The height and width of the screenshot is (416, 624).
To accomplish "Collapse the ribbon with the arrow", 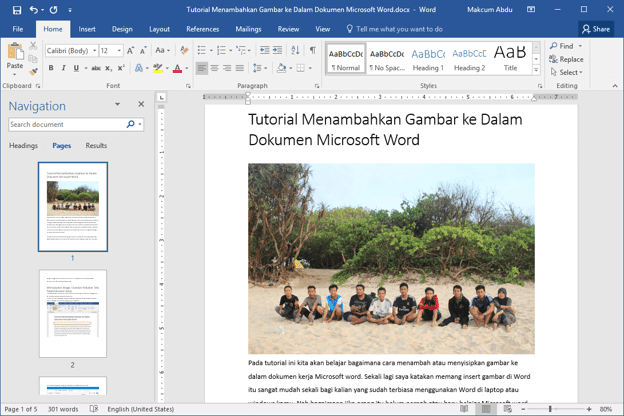I will (x=615, y=86).
